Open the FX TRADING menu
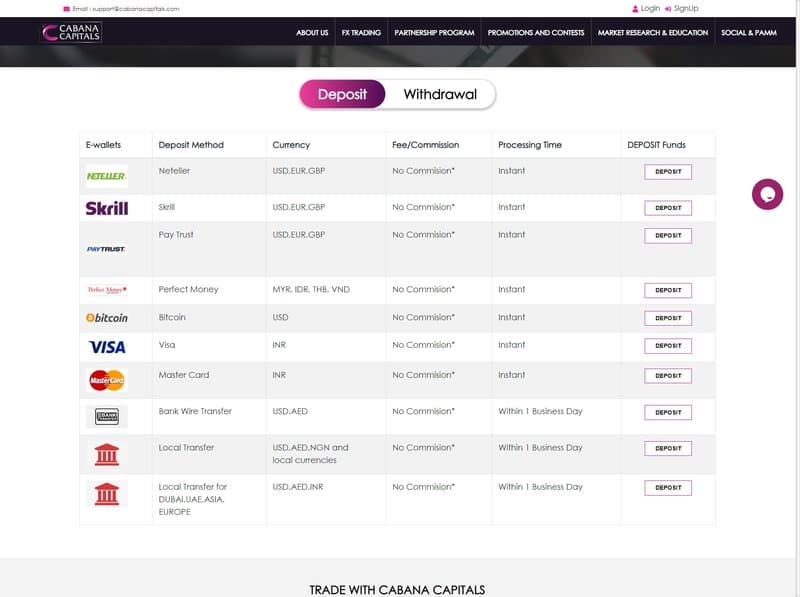The width and height of the screenshot is (800, 597). [361, 33]
